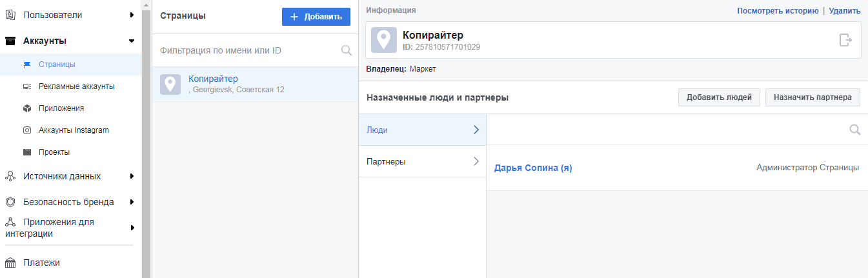Collapse the Аккаунты section

132,41
